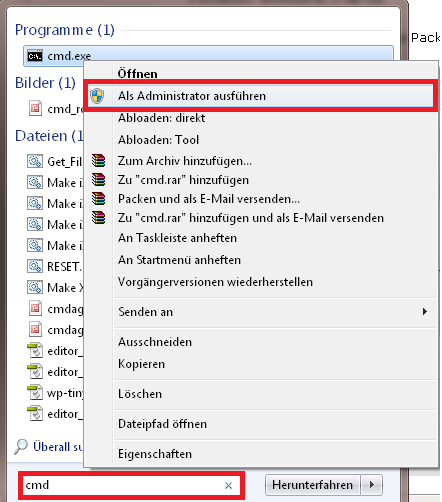The image size is (442, 502).
Task: Click the Get_Fil batch file icon
Action: coord(35,161)
